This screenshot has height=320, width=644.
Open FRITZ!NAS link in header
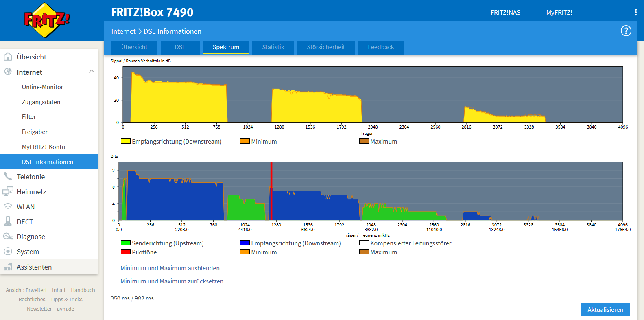click(505, 12)
